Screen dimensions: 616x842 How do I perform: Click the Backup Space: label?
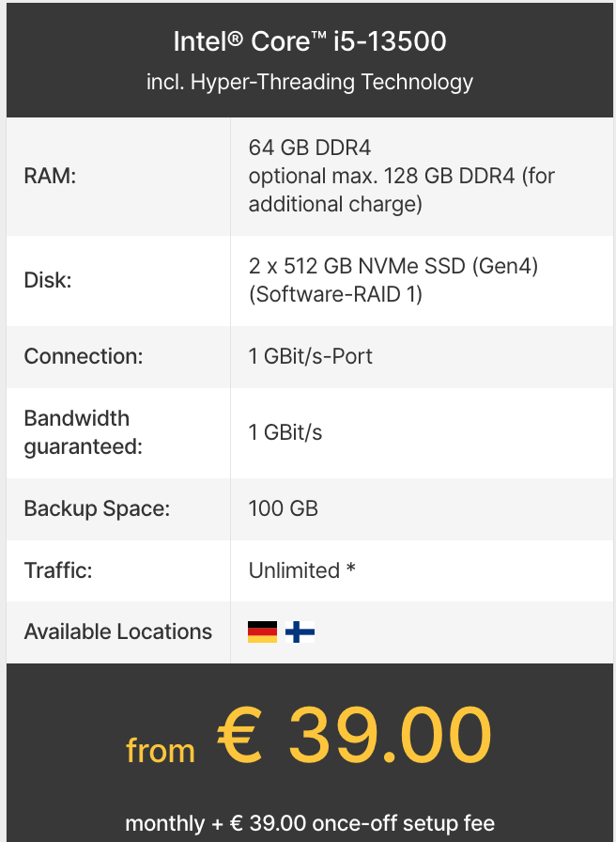97,508
